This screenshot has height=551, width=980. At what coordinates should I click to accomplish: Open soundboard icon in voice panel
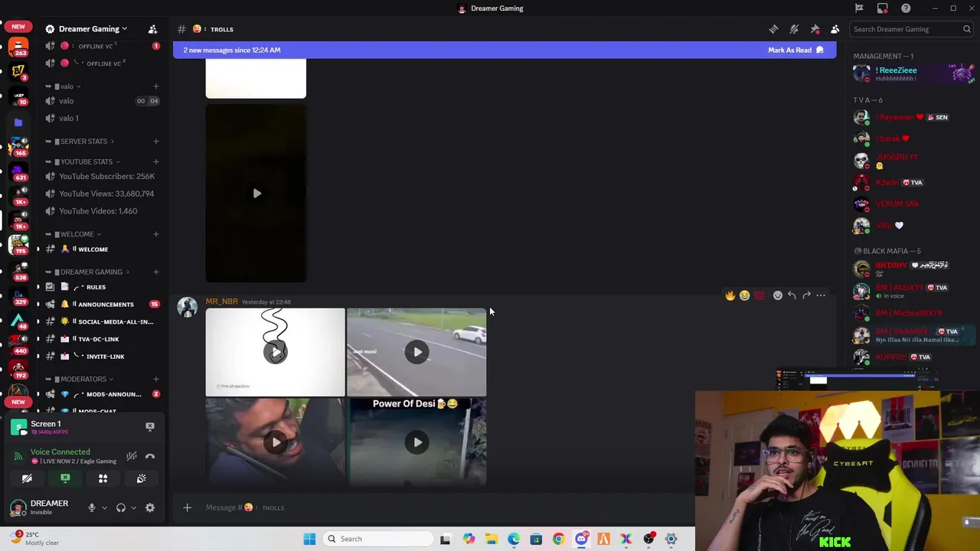click(x=141, y=478)
